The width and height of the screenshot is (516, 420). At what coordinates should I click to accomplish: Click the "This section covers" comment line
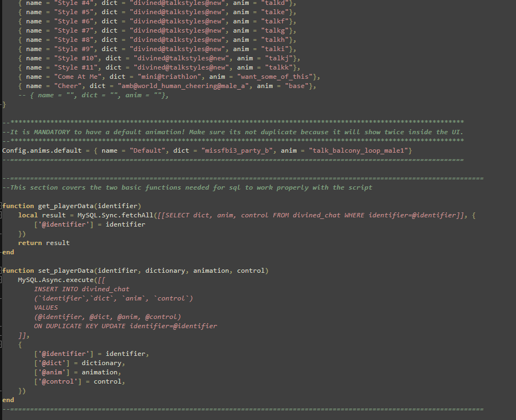pyautogui.click(x=187, y=187)
